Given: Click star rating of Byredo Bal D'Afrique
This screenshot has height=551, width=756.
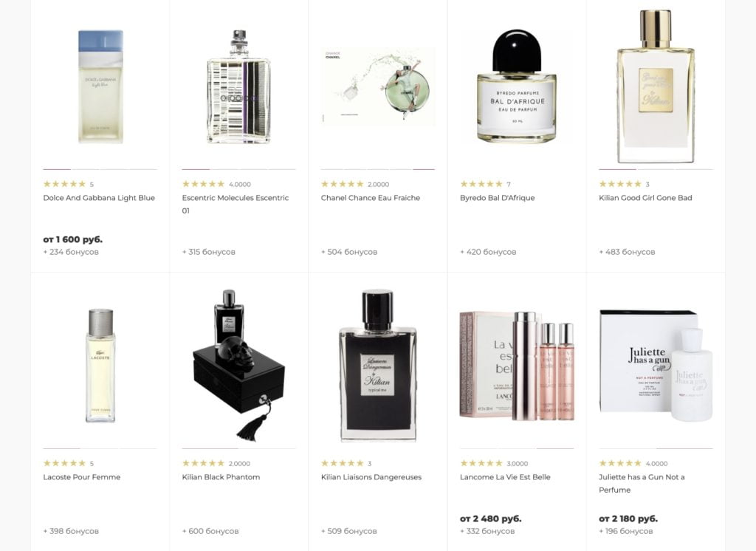Looking at the screenshot, I should [481, 184].
